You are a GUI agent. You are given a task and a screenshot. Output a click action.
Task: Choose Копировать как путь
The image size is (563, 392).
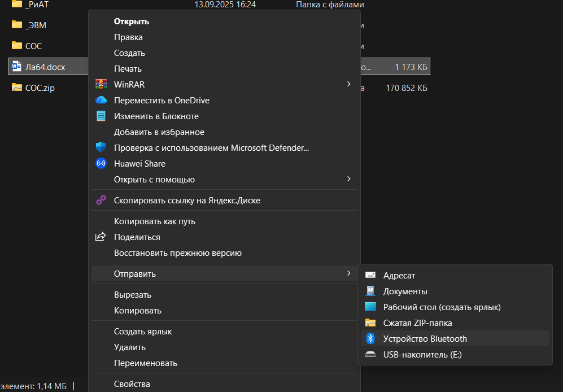click(154, 221)
